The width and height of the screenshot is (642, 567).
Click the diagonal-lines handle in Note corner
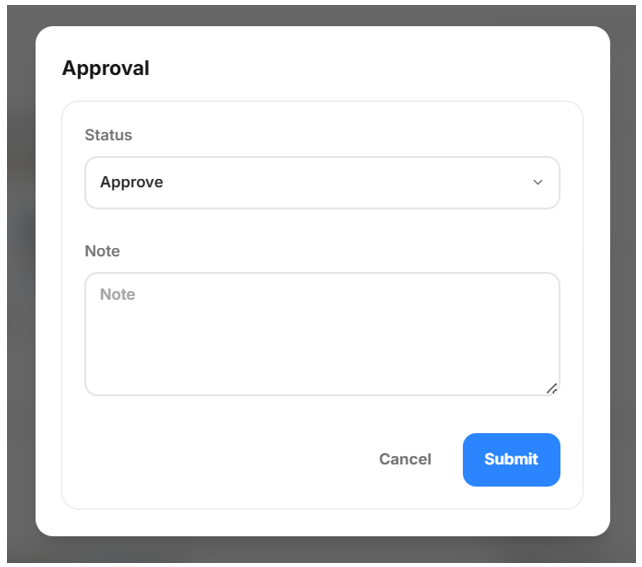point(552,389)
